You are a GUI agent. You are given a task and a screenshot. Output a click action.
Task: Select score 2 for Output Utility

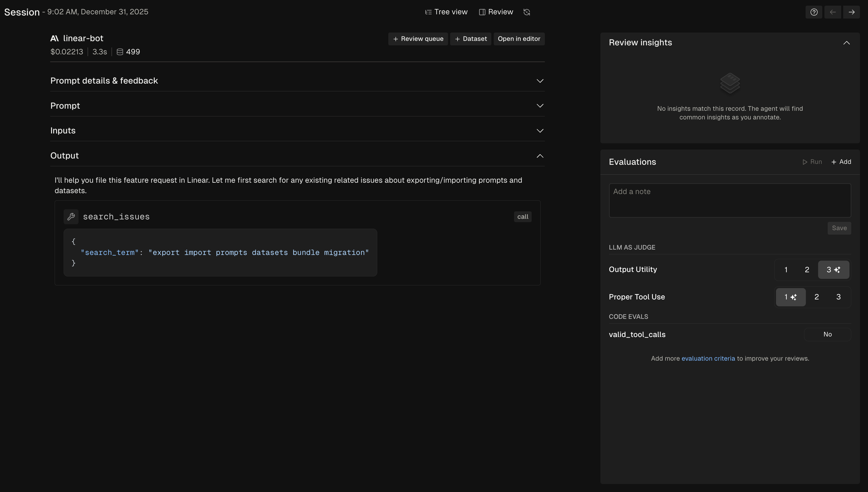pos(807,270)
